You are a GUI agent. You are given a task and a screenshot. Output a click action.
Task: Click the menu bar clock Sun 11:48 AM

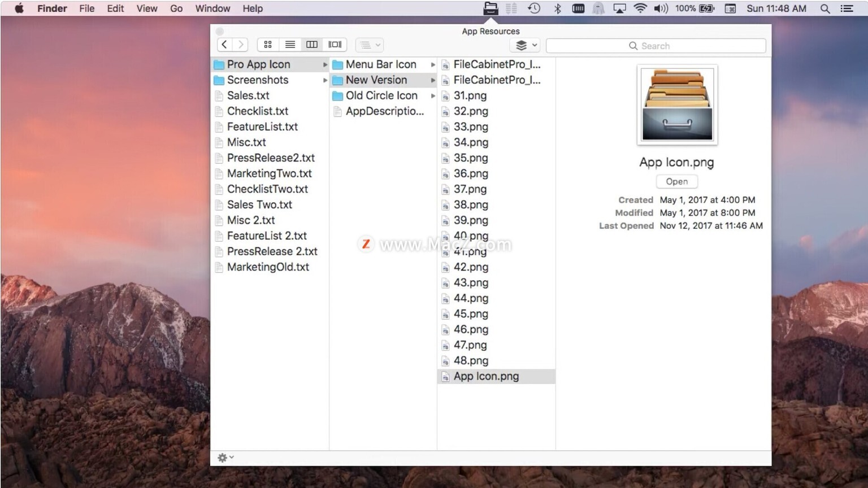pyautogui.click(x=776, y=8)
